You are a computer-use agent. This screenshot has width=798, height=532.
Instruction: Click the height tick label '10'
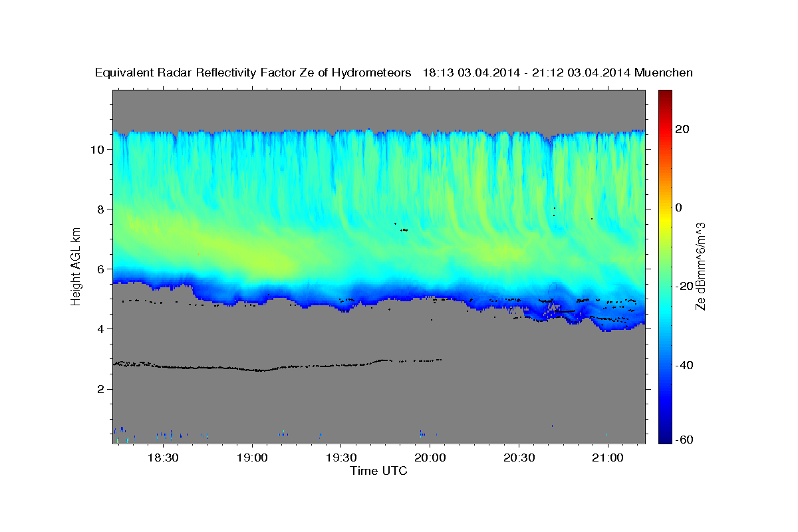click(x=98, y=150)
